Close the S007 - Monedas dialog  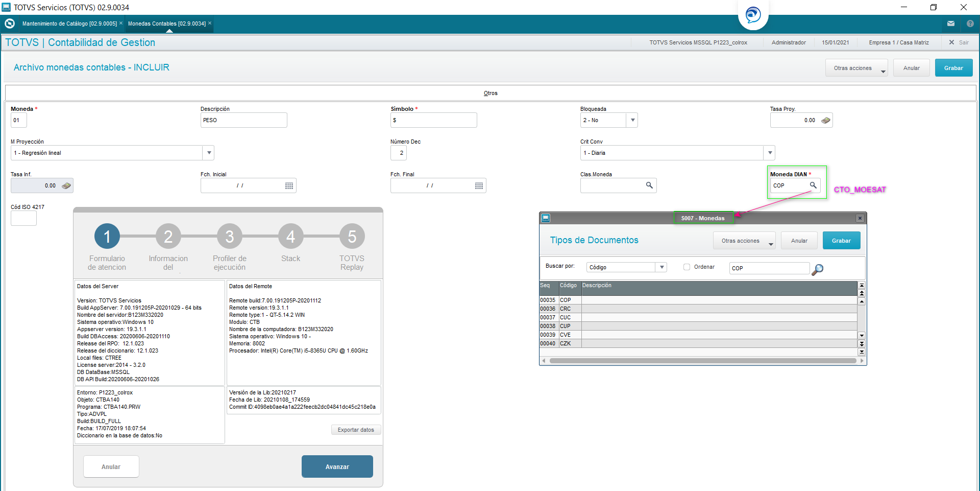point(860,218)
